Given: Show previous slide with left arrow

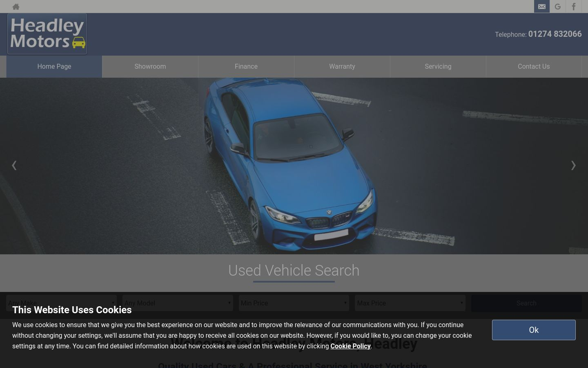Looking at the screenshot, I should click(14, 165).
